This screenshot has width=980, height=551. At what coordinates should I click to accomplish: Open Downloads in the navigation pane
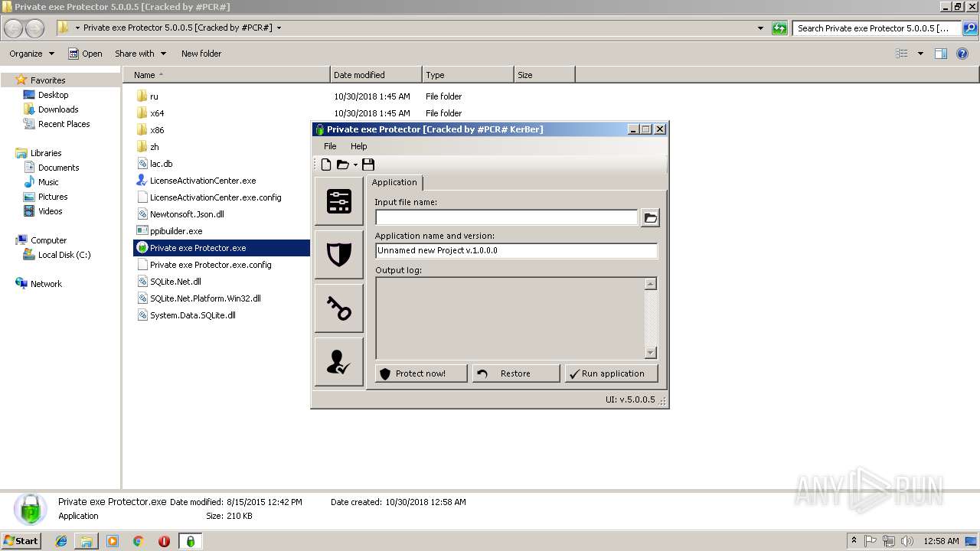coord(58,109)
